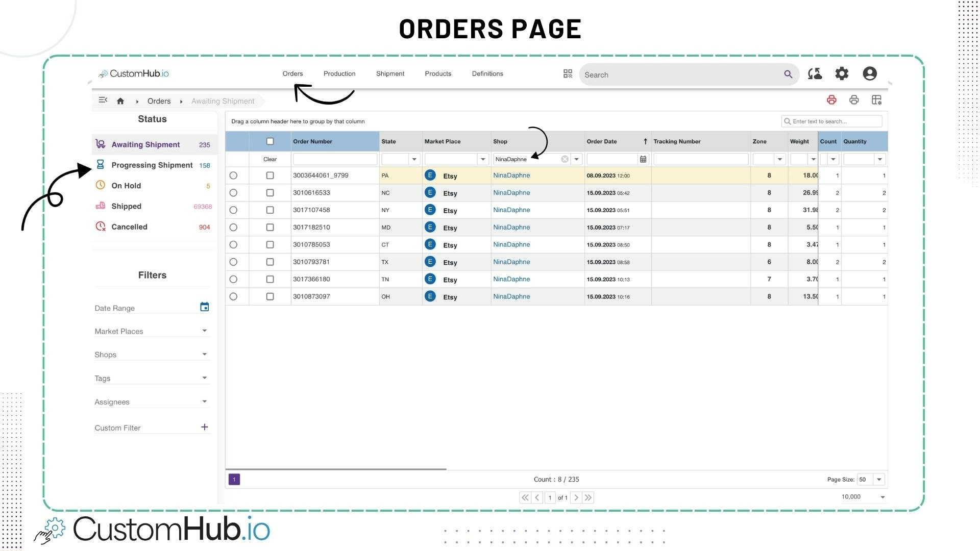Screen dimensions: 980x551
Task: Open the Products menu
Action: coord(438,73)
